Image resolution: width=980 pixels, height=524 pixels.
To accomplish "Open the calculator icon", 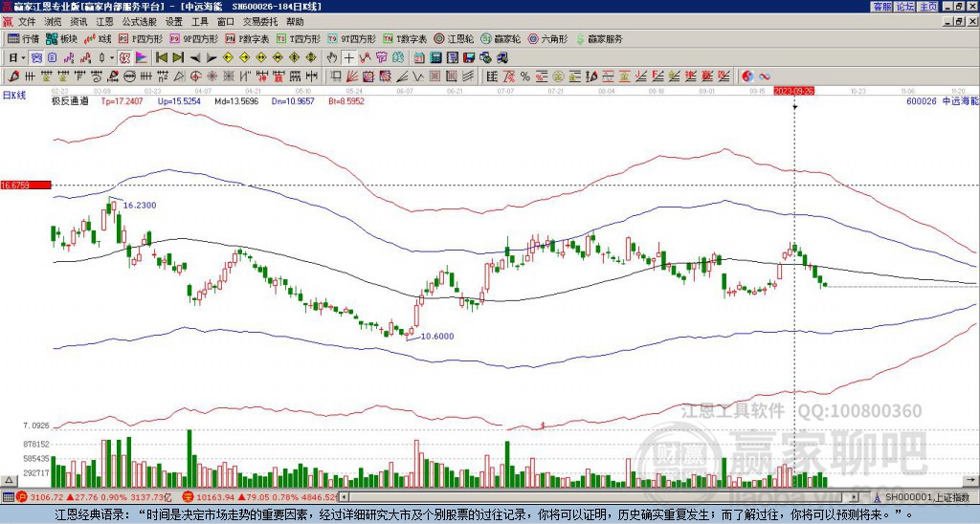I will click(x=435, y=58).
